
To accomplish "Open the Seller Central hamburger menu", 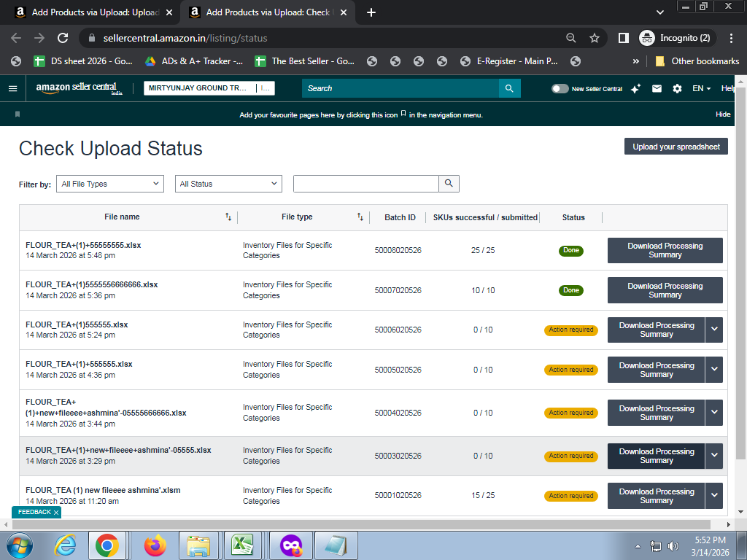I will point(13,88).
